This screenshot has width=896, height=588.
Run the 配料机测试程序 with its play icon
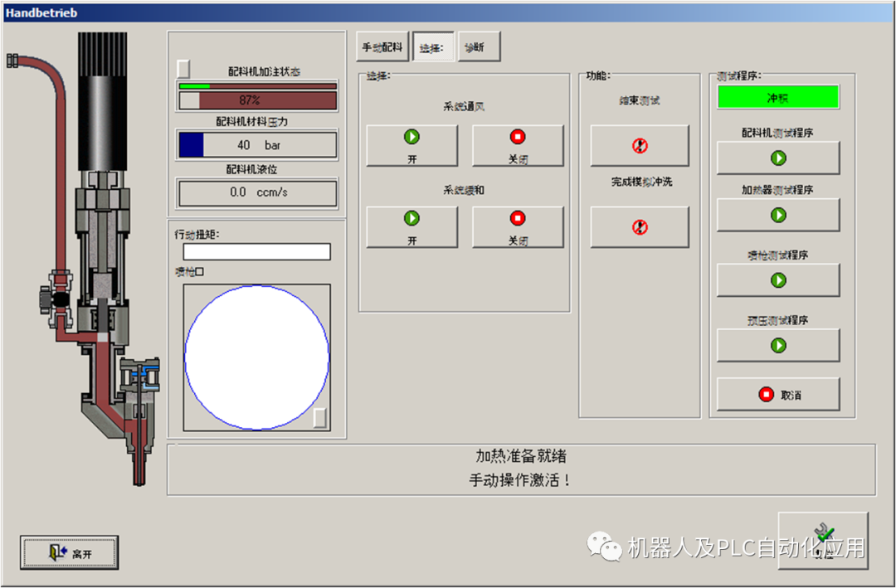click(x=777, y=158)
